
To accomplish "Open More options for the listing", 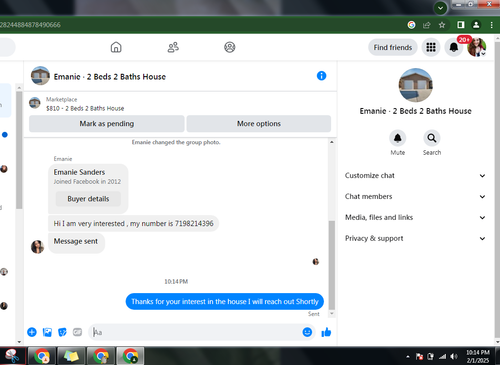I will [259, 124].
